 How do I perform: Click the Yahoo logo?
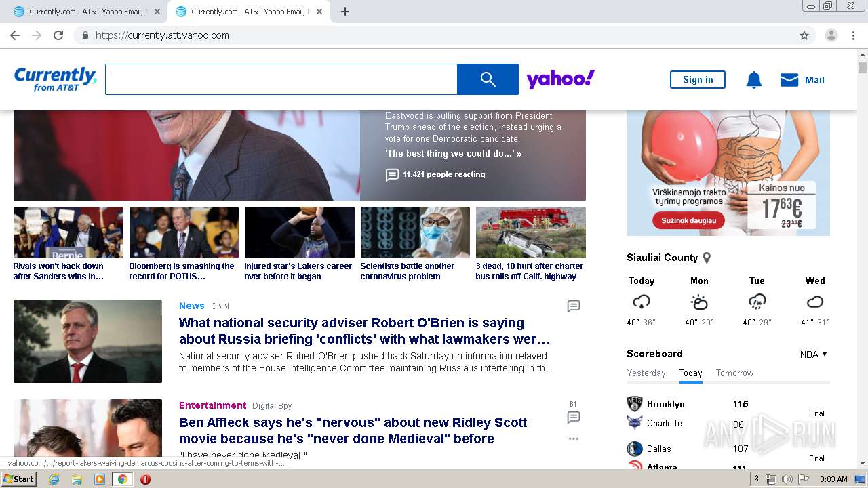pyautogui.click(x=561, y=79)
